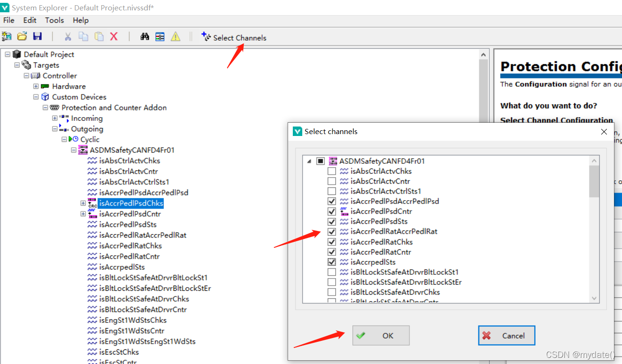Click the CRC icon beside isAccrPedlPsdChks
The image size is (622, 364).
[93, 203]
